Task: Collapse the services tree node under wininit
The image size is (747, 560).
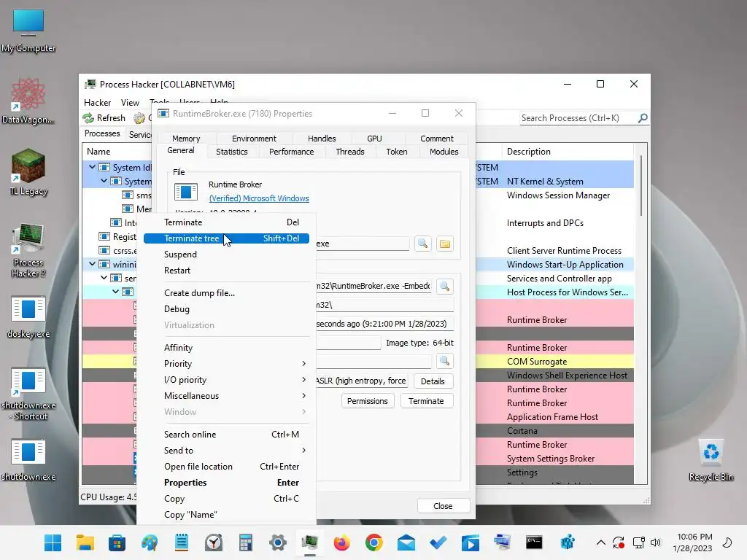Action: click(104, 278)
